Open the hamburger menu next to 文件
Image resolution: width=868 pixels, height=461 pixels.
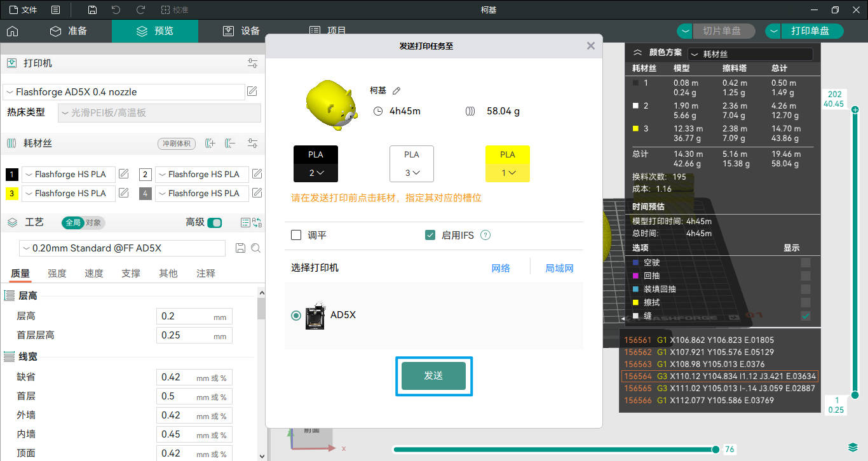56,10
